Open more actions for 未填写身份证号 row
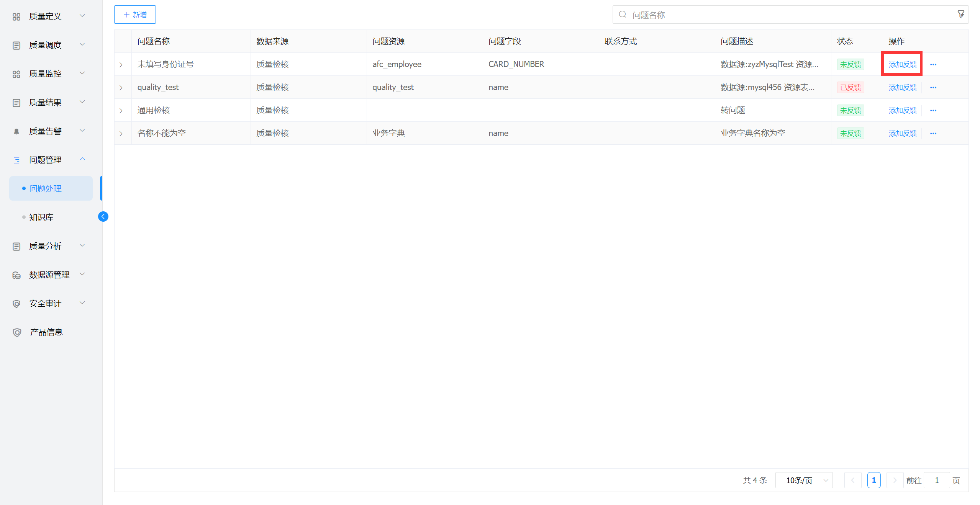980x505 pixels. tap(933, 65)
